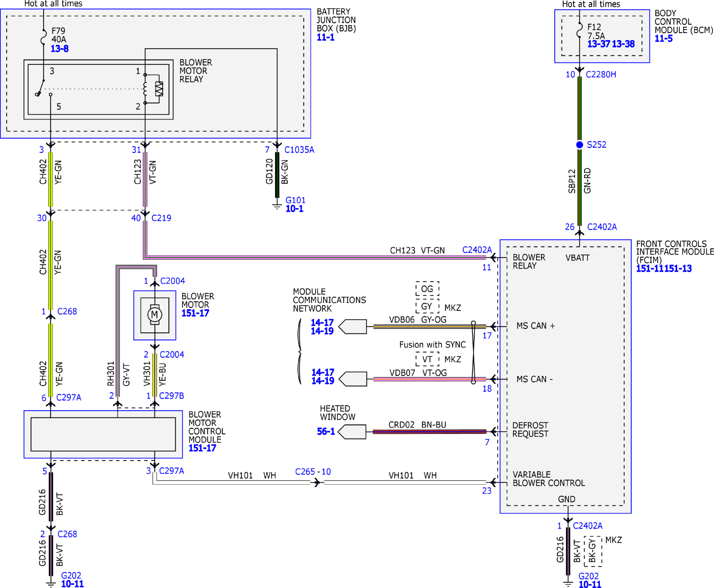Click the blower motor M symbol
Viewport: 714px width, 588px height.
[155, 315]
